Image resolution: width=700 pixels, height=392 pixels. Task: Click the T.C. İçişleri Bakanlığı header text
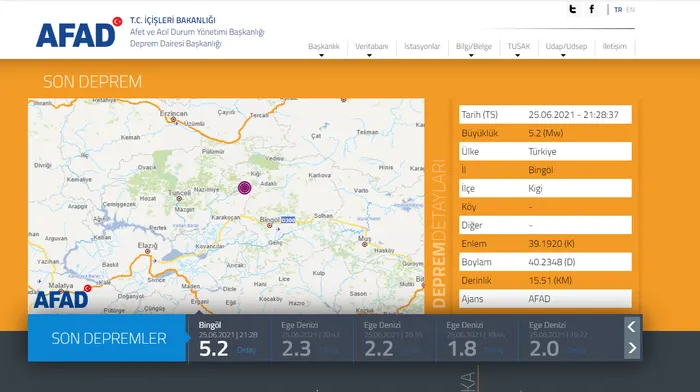click(173, 20)
